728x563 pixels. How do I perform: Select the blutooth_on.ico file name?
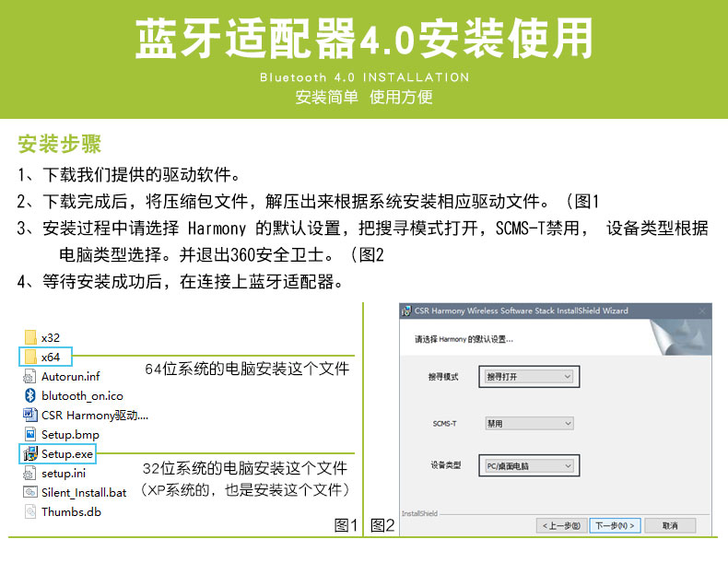click(x=82, y=396)
